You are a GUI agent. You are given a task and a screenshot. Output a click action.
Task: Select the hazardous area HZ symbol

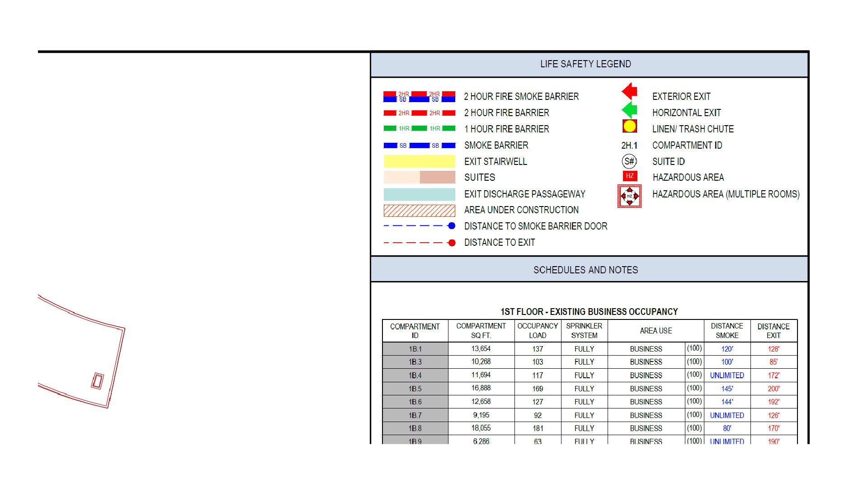(629, 176)
